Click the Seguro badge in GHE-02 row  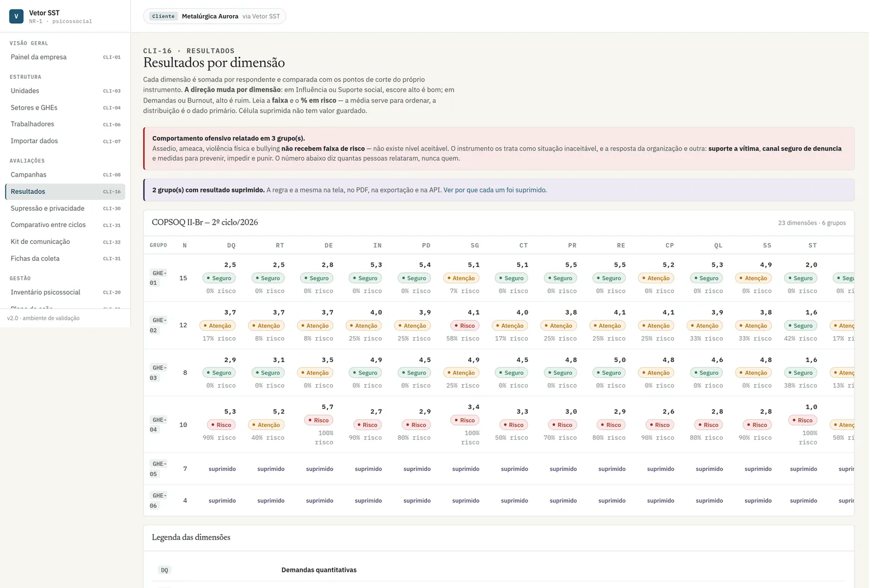(801, 326)
